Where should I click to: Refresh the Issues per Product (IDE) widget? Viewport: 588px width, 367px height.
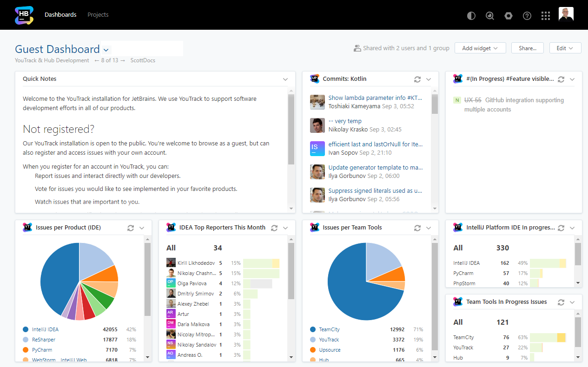131,228
